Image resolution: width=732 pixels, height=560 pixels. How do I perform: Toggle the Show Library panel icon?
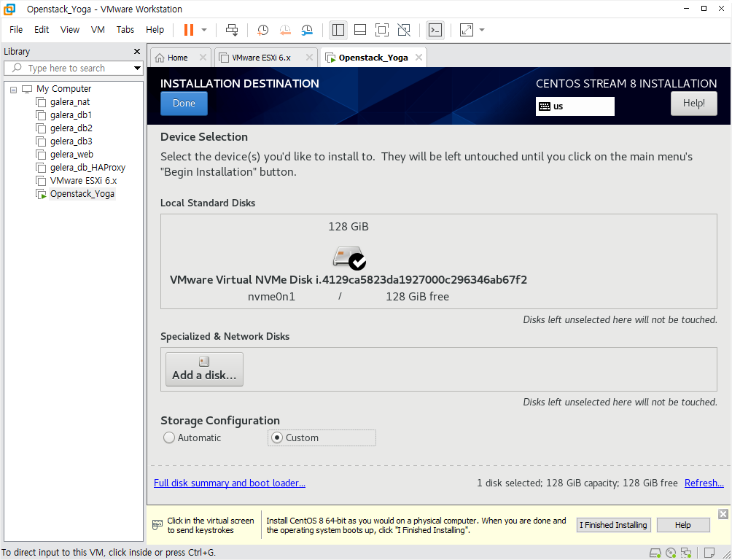pos(338,30)
